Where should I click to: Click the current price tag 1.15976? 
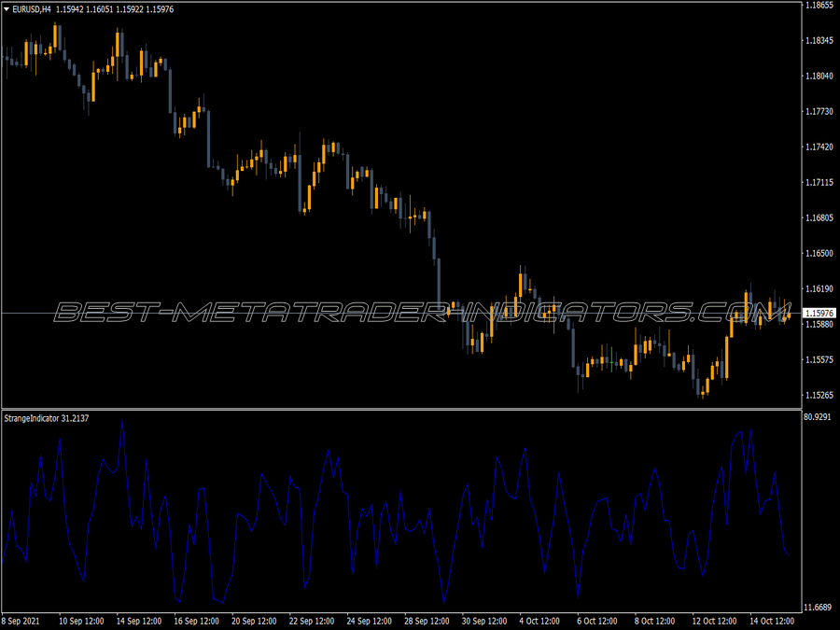(x=819, y=313)
